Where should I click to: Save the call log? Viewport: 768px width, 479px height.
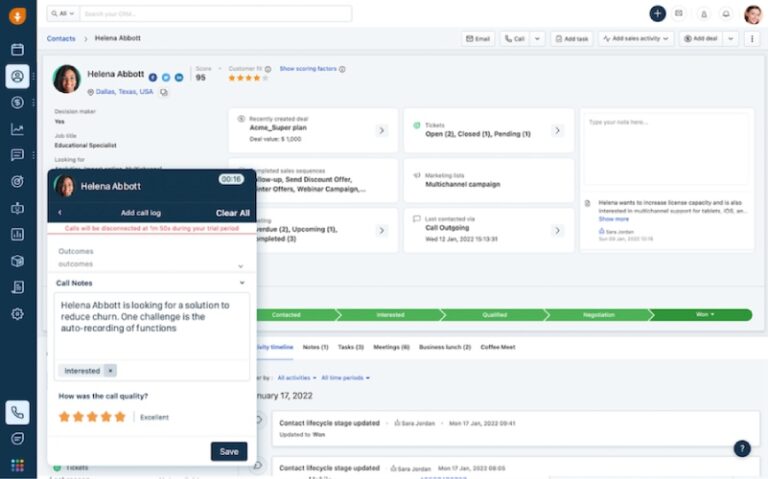coord(229,451)
